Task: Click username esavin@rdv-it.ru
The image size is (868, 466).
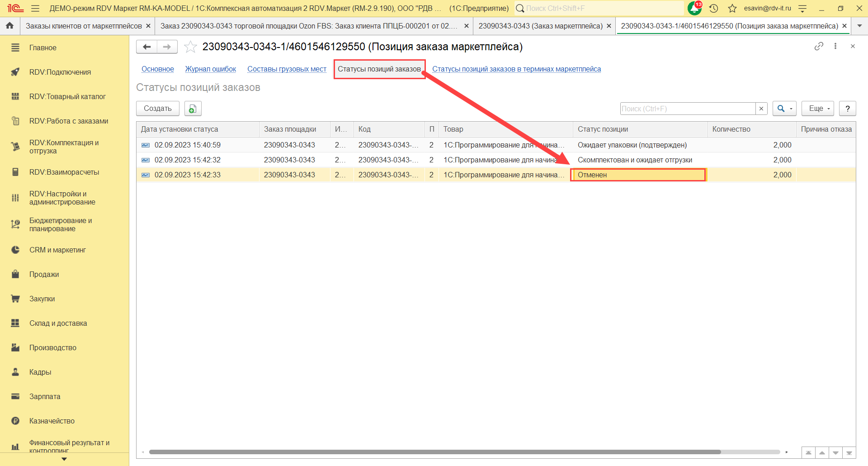Action: 768,8
